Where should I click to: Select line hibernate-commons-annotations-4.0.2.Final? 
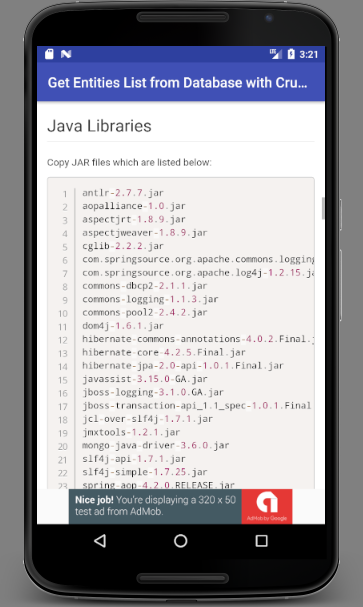pos(198,339)
